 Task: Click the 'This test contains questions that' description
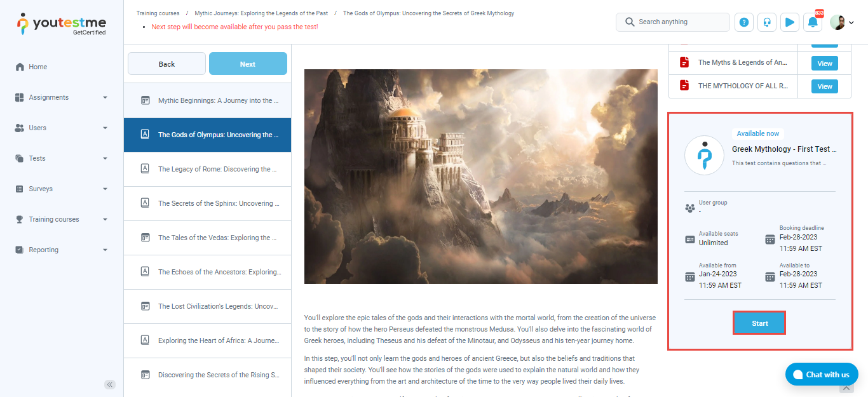click(779, 163)
